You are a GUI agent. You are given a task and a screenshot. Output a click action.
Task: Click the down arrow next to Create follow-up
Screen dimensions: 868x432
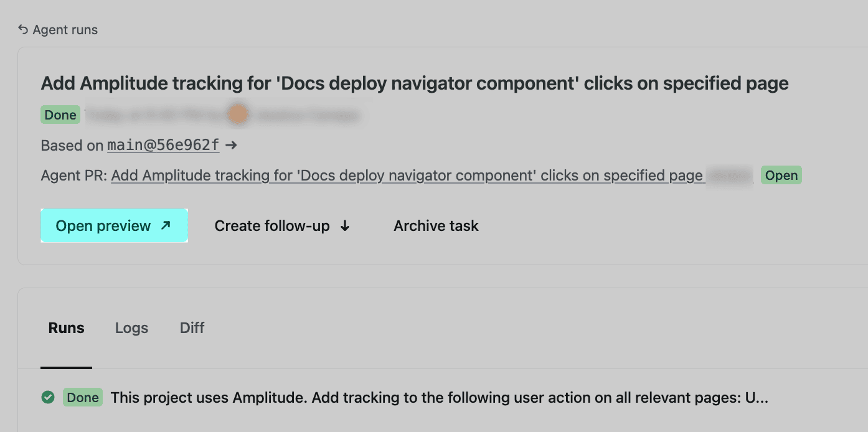point(345,226)
